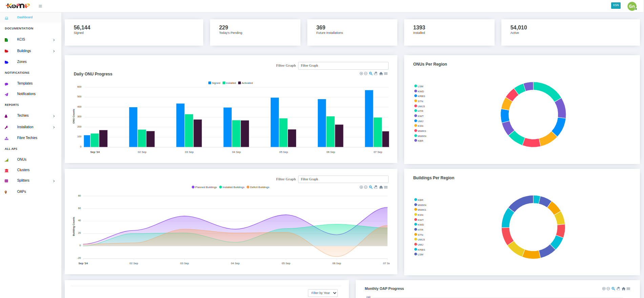The height and width of the screenshot is (298, 644).
Task: Click the ONUs Per Region donut chart
Action: tap(533, 115)
